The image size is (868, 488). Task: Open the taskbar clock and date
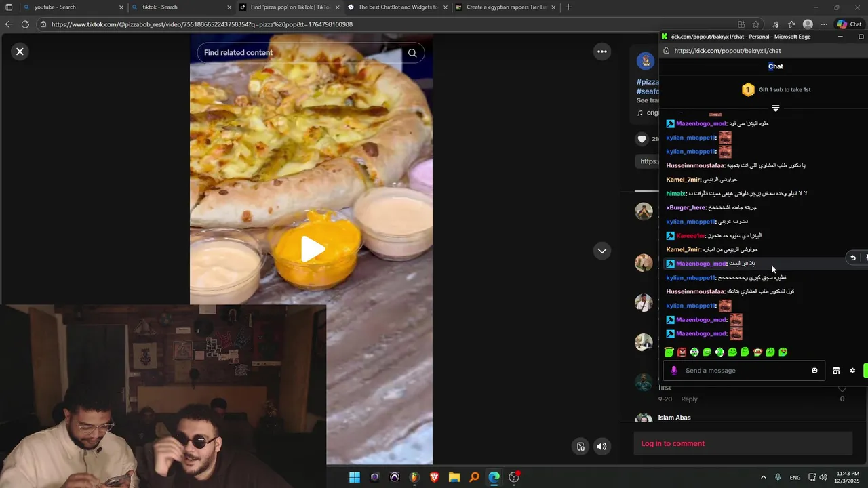coord(848,477)
